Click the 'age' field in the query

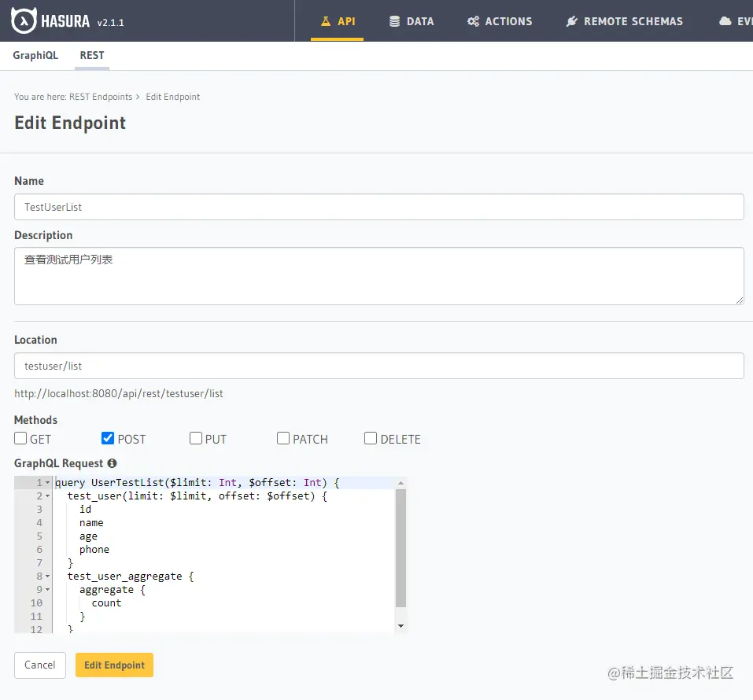[x=88, y=536]
